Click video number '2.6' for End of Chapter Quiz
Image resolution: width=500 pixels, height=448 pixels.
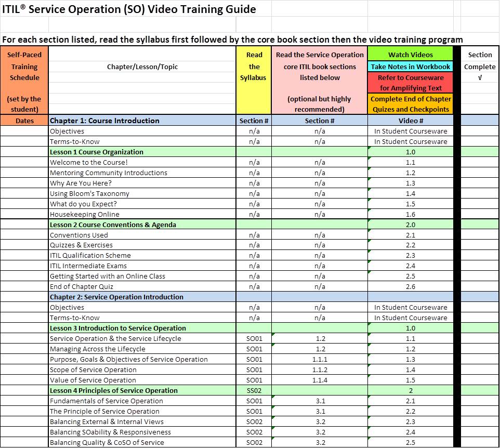[x=410, y=287]
